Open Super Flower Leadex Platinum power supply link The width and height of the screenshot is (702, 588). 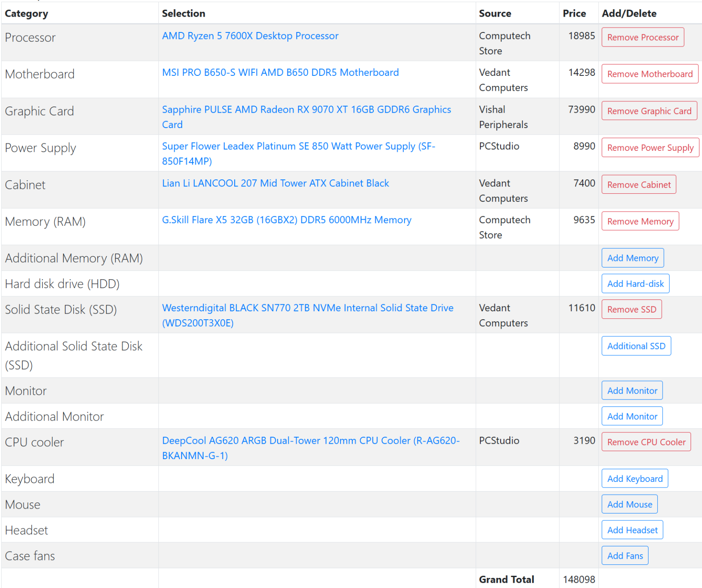(298, 146)
